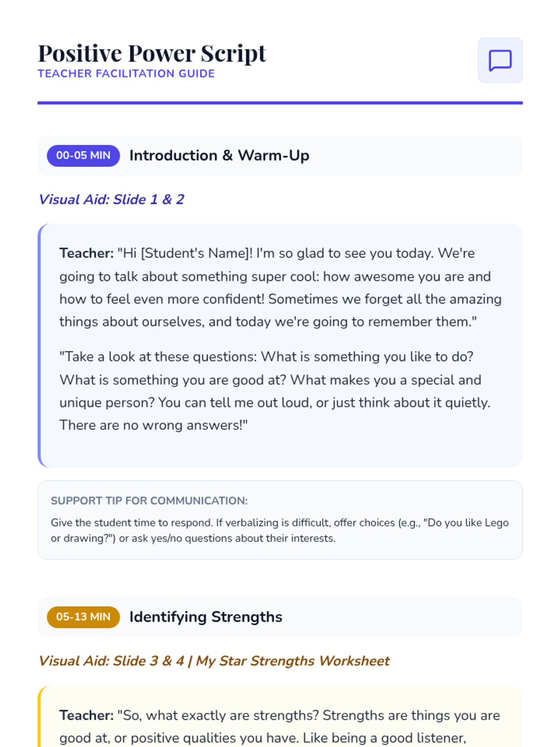This screenshot has width=560, height=747.
Task: Click the bold Teacher label in blue script box
Action: 86,253
